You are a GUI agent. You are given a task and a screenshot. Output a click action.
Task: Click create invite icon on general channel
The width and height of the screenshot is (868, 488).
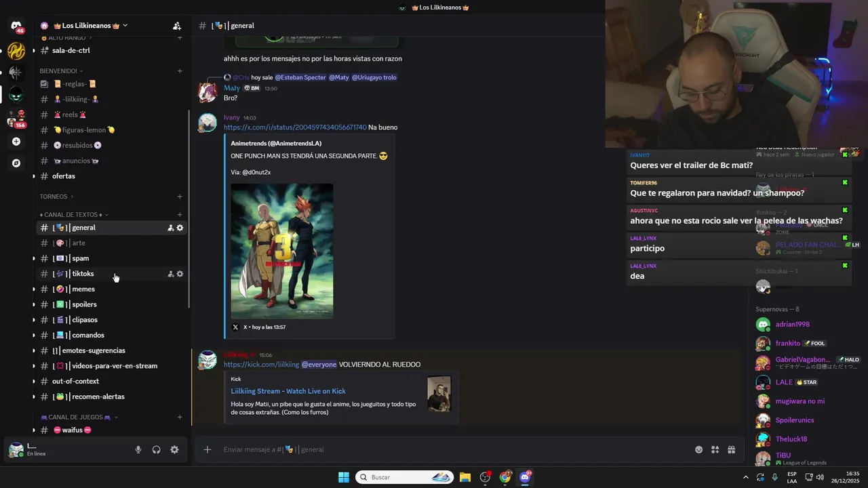[x=171, y=228]
